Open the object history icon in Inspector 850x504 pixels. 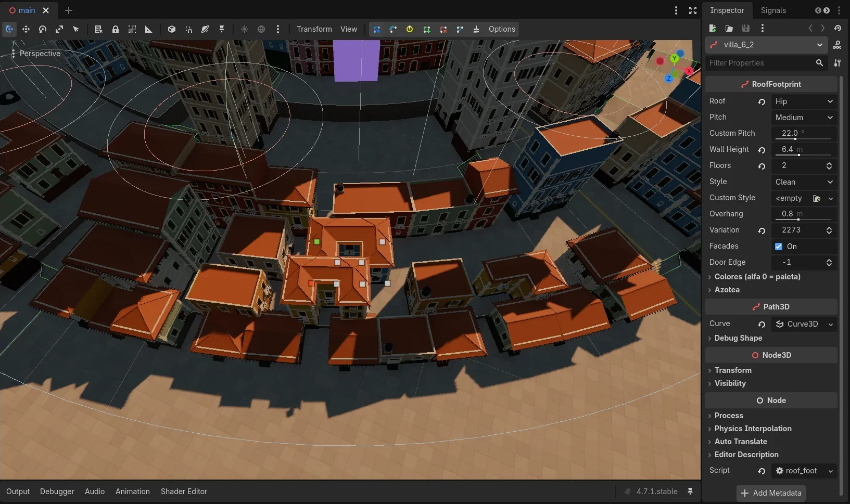[x=838, y=28]
